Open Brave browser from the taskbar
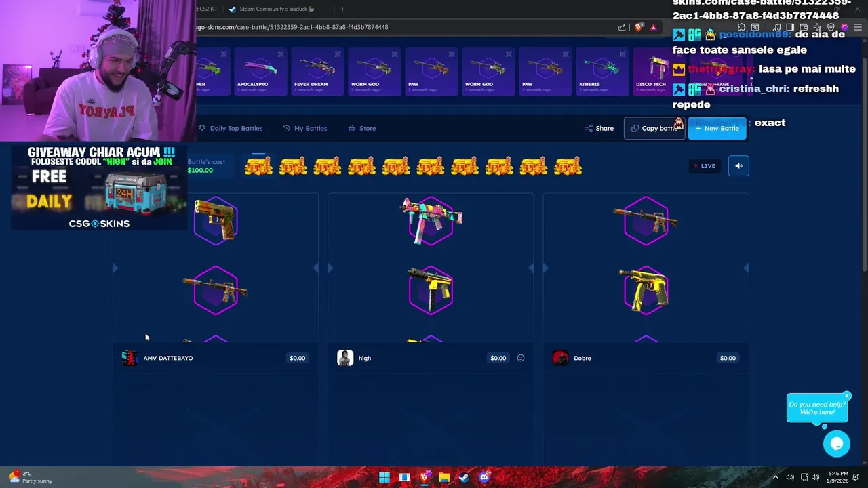868x488 pixels. (425, 478)
